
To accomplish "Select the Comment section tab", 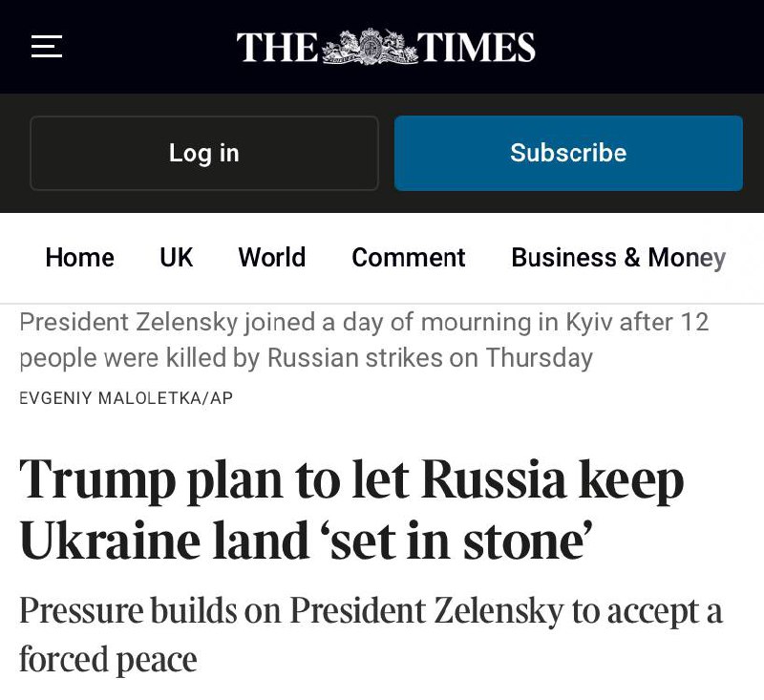I will point(408,258).
